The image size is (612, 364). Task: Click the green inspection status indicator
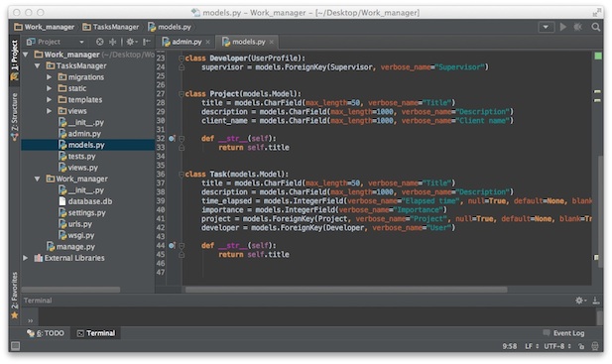pyautogui.click(x=597, y=57)
